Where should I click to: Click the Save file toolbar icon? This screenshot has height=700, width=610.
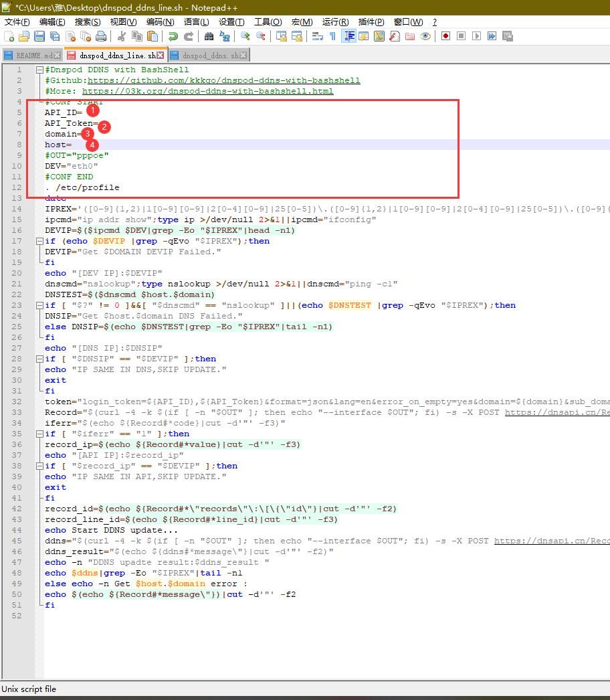click(x=39, y=36)
